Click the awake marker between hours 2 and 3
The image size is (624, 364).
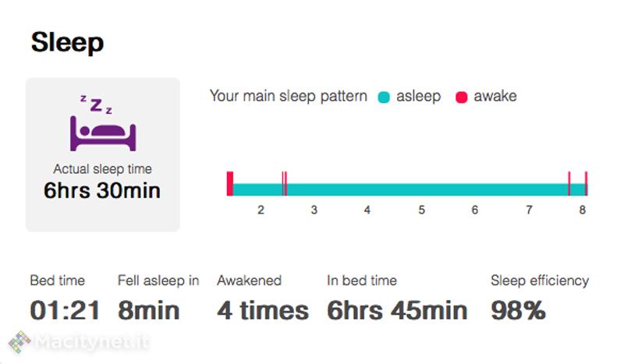pyautogui.click(x=285, y=184)
